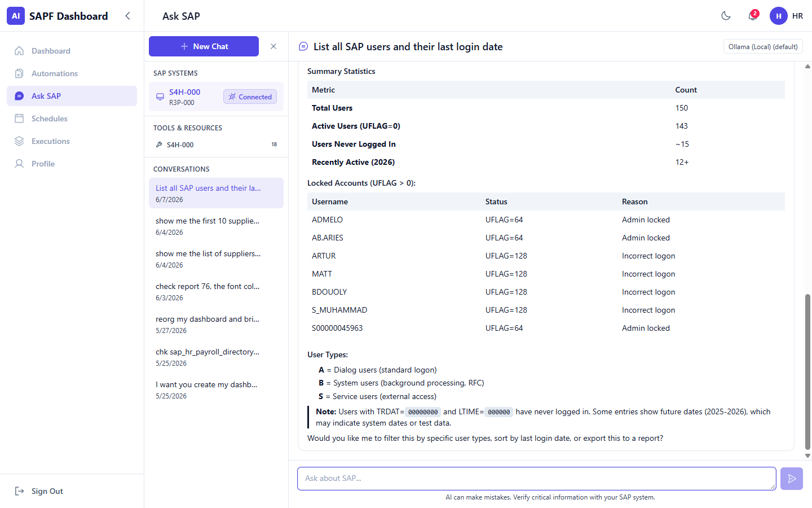Click the tools count badge 18

[274, 144]
